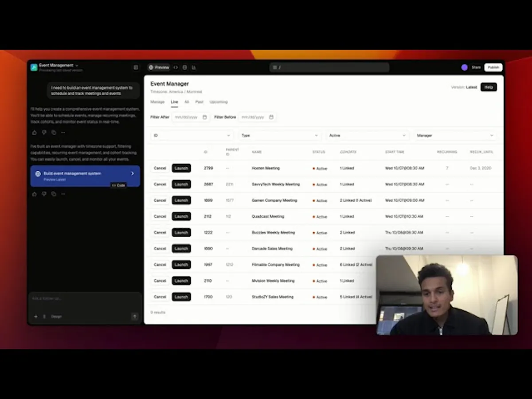Screen dimensions: 532x399
Task: Click the Design option in the chat box
Action: click(x=56, y=317)
